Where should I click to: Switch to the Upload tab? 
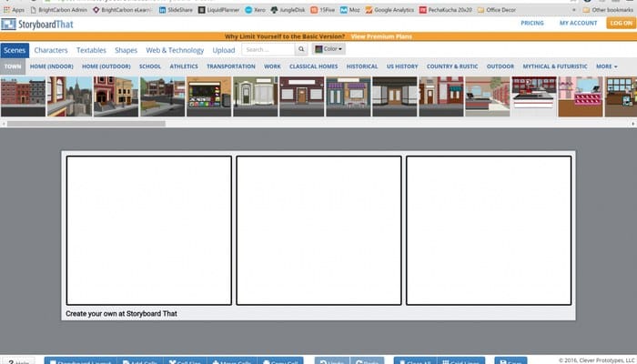click(x=224, y=50)
